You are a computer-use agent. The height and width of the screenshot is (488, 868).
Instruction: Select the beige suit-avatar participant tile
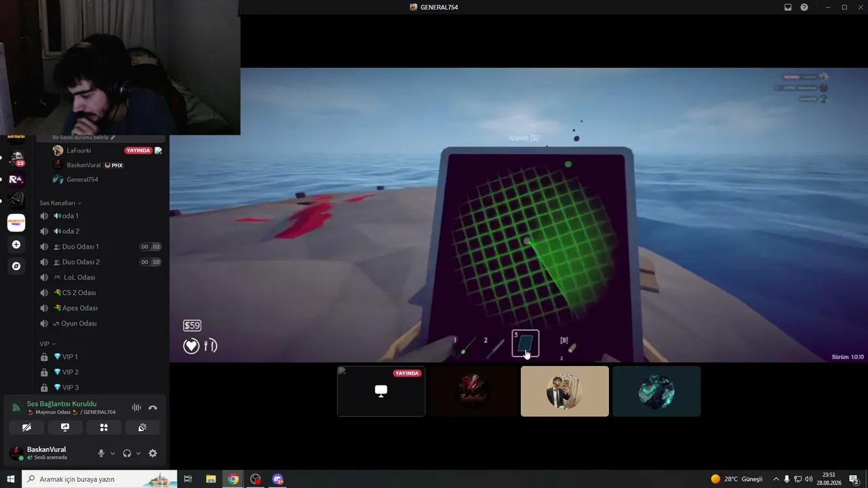(x=565, y=391)
